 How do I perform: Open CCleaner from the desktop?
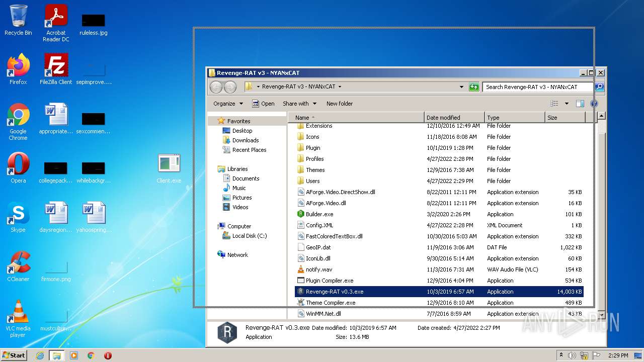(x=18, y=266)
